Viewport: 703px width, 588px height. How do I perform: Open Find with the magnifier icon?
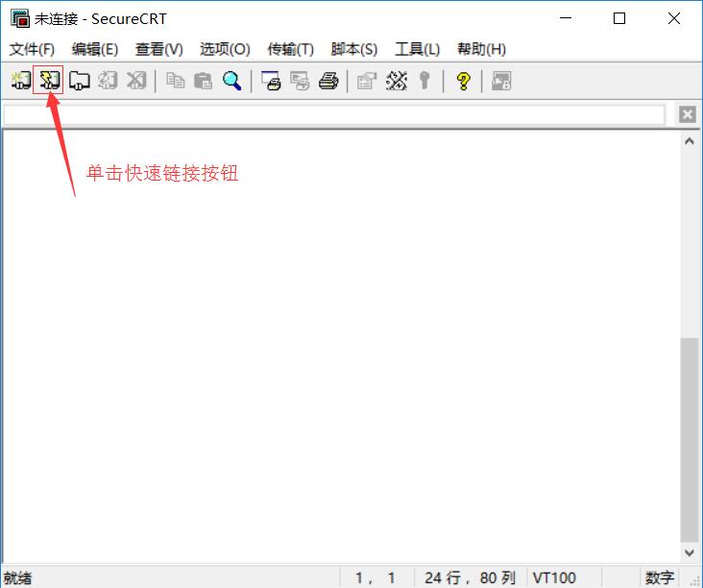click(x=231, y=81)
